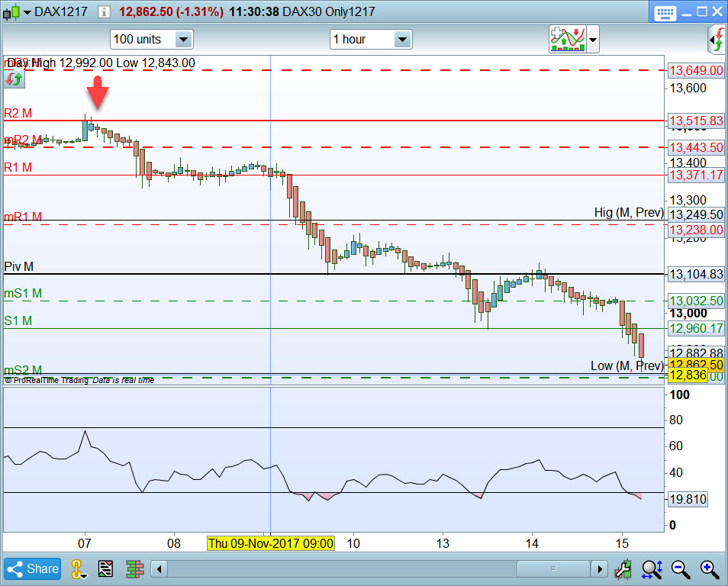This screenshot has height=586, width=728.
Task: Expand the indicator icon dropdown arrow
Action: point(593,40)
